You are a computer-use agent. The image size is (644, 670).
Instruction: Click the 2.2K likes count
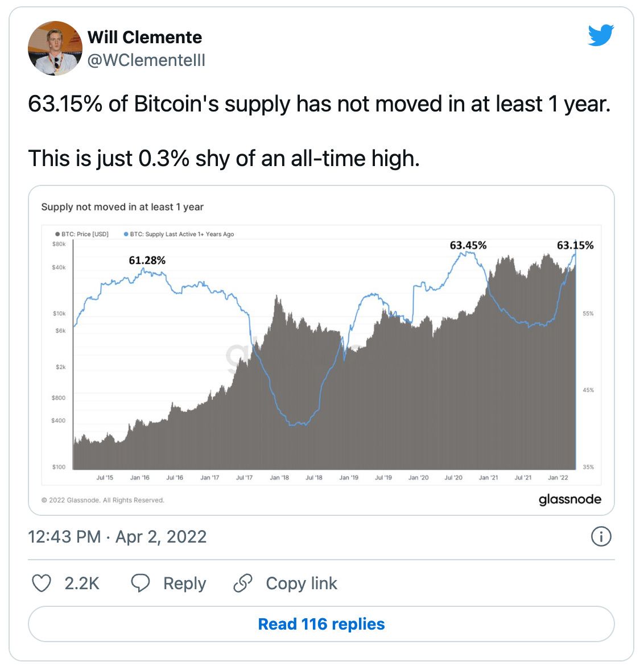[x=82, y=584]
